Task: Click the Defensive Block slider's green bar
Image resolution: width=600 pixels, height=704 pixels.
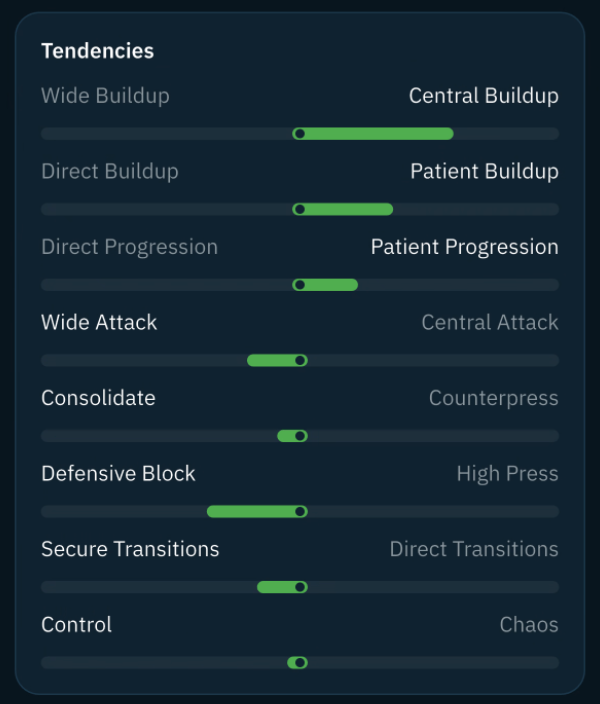Action: 257,511
